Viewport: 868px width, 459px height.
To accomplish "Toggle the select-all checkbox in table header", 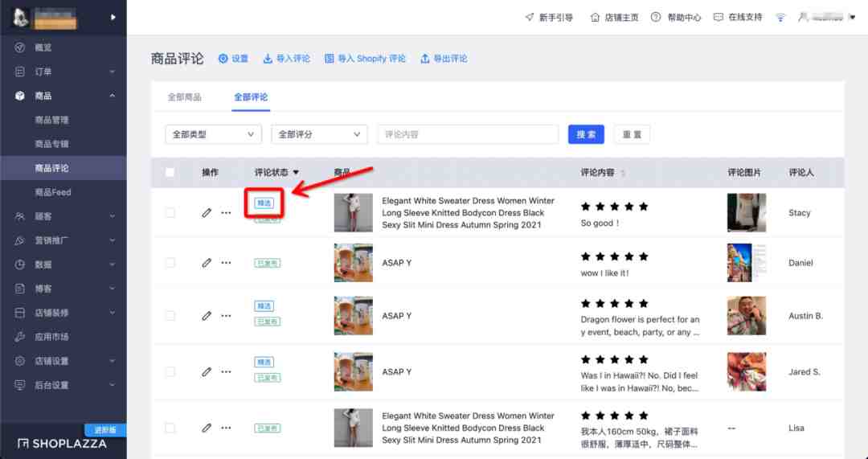I will click(170, 172).
